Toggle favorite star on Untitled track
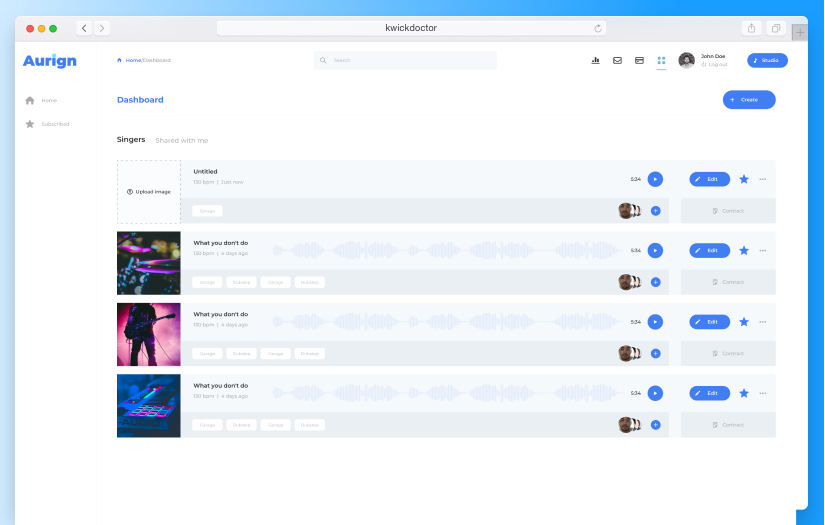 point(744,179)
